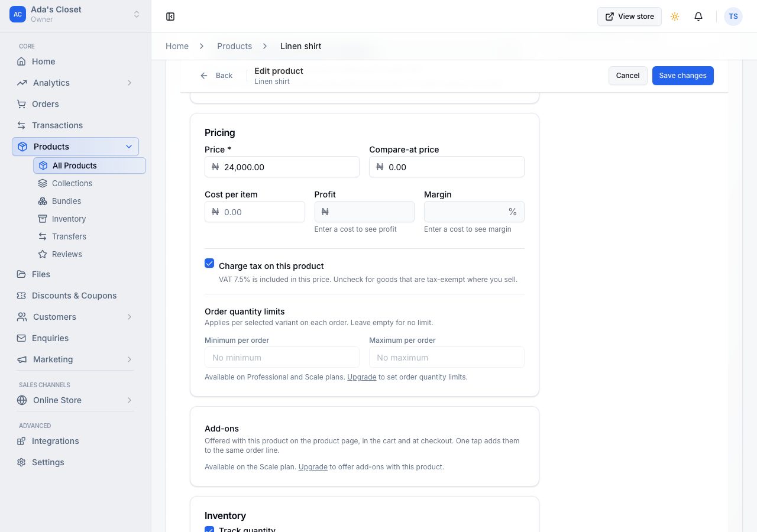
Task: Select Collections under Products
Action: [89, 183]
